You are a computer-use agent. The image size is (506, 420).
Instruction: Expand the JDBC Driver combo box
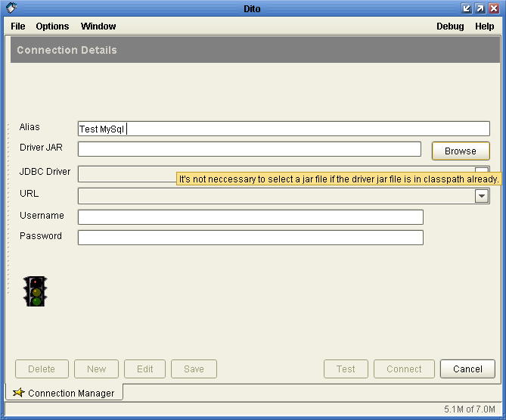(482, 170)
